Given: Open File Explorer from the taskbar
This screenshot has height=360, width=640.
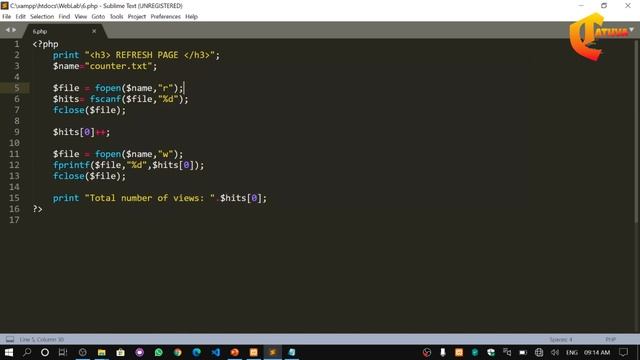Looking at the screenshot, I should 102,352.
